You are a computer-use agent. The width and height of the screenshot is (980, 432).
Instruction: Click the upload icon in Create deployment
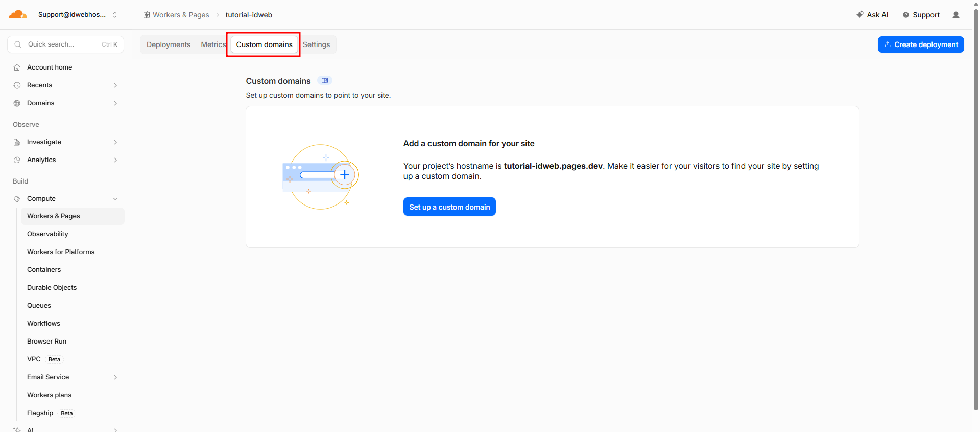click(x=888, y=44)
